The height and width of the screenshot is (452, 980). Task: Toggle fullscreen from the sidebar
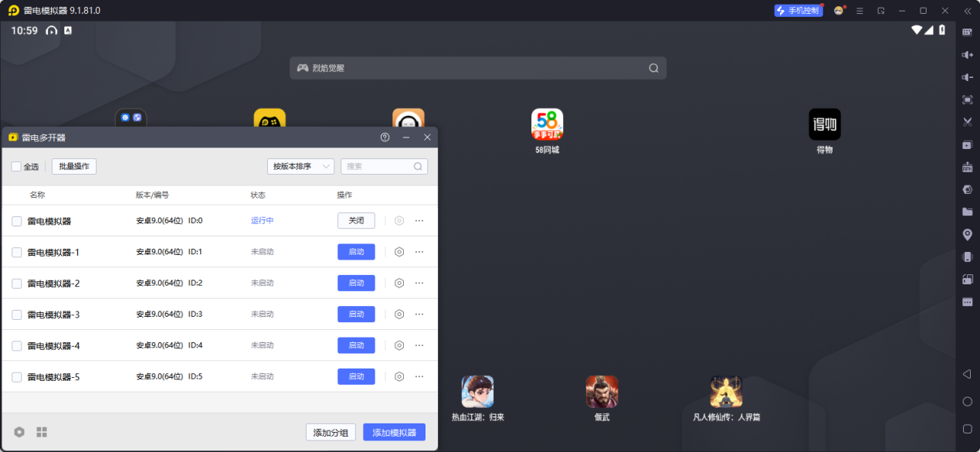click(x=967, y=100)
